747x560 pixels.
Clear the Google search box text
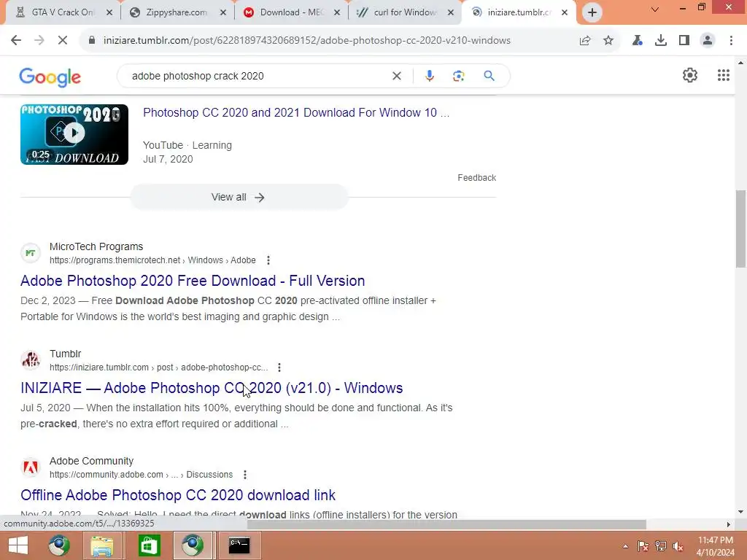click(x=396, y=76)
